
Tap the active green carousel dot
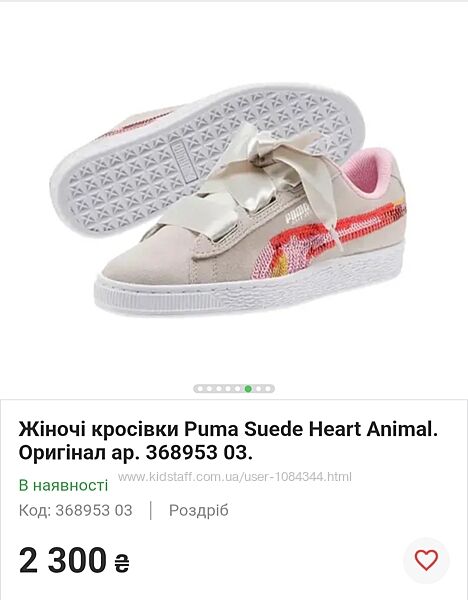pos(248,389)
